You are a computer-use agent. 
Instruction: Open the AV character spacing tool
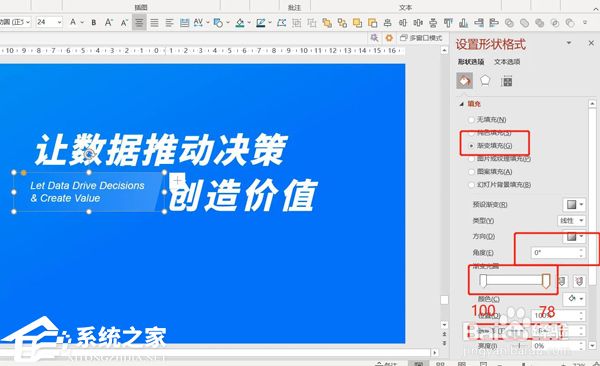[198, 23]
